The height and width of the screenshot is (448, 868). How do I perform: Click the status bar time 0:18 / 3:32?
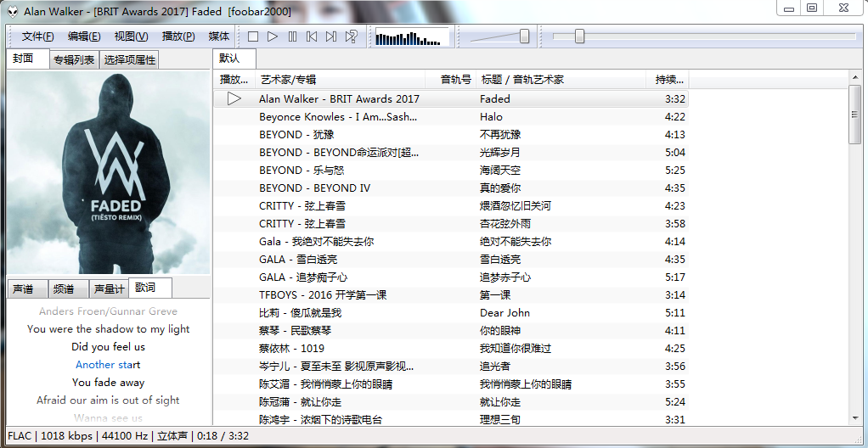click(x=223, y=436)
